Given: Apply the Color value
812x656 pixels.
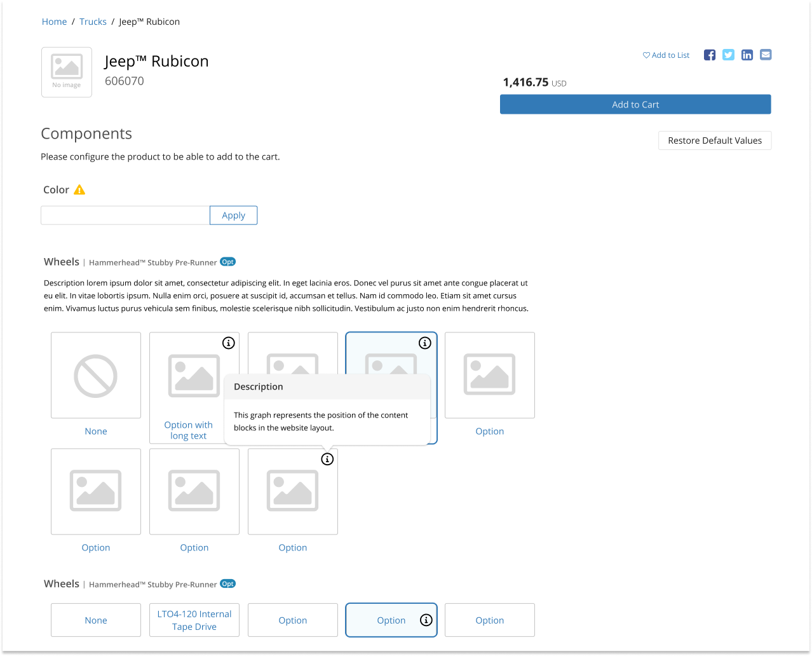Looking at the screenshot, I should tap(233, 215).
